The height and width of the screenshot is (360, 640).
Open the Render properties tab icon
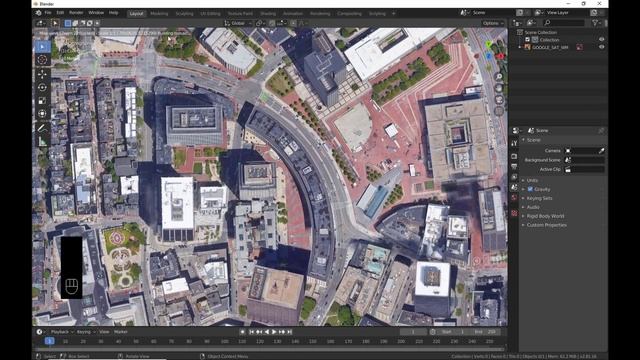(x=514, y=156)
